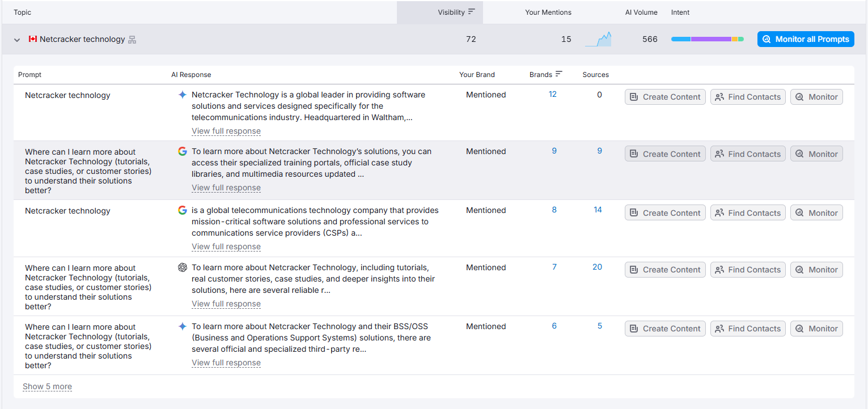The width and height of the screenshot is (868, 409).
Task: Click the Google icon in the mission-critical software row
Action: [182, 210]
